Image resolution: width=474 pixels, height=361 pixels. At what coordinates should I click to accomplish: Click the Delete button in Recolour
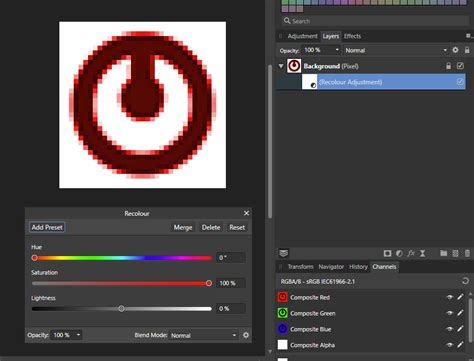[211, 227]
